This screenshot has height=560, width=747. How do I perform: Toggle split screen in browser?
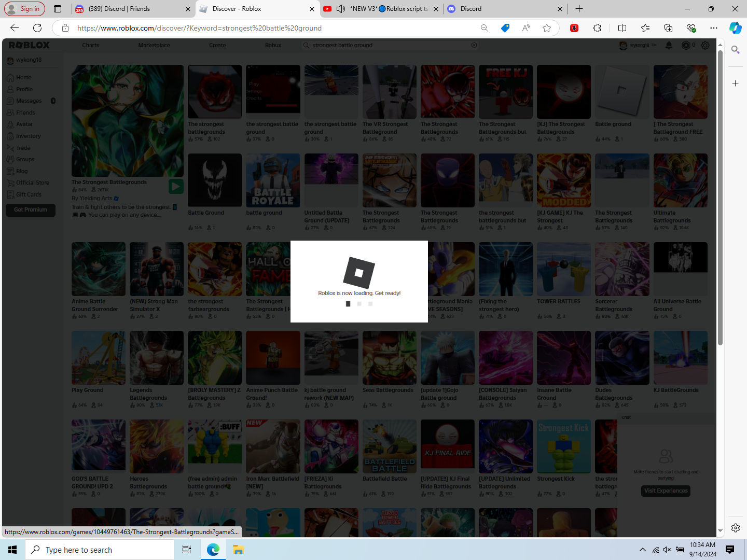(x=622, y=28)
